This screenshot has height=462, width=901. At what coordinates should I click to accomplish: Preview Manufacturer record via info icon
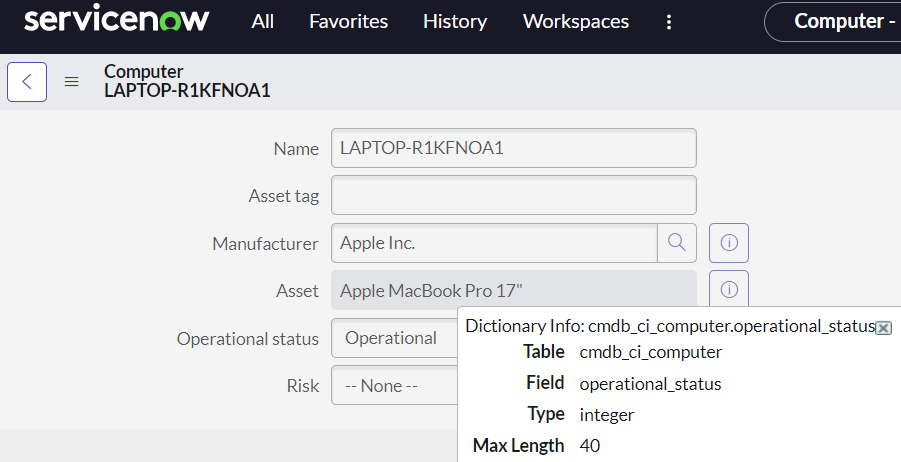[729, 243]
